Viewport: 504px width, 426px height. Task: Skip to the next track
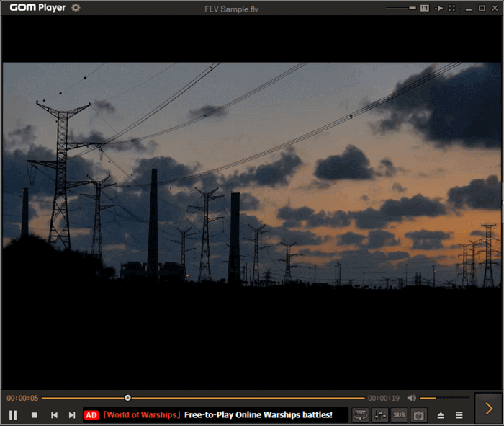coord(72,415)
